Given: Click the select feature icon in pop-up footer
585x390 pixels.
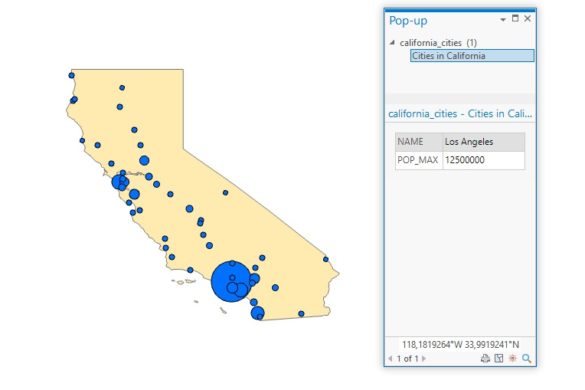Looking at the screenshot, I should point(499,358).
